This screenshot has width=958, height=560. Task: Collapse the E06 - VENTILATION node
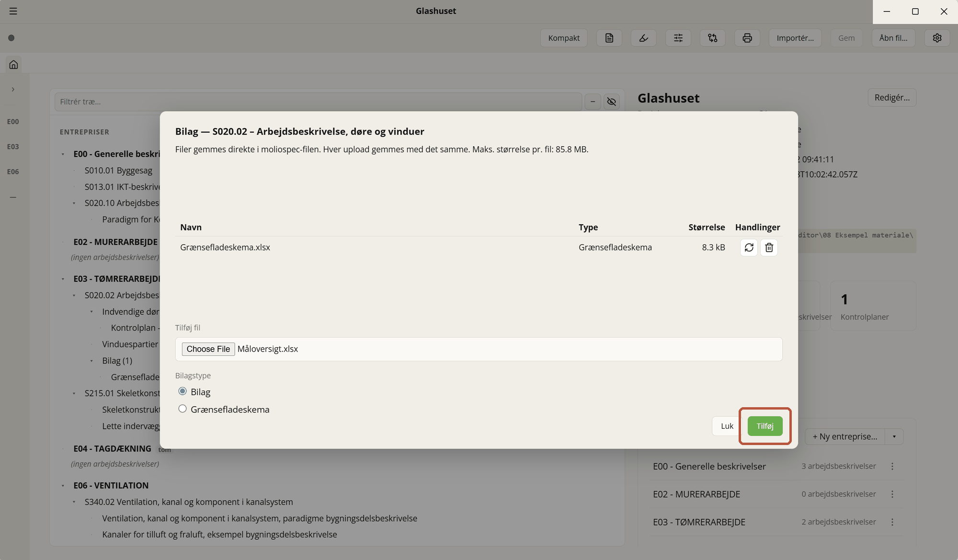pyautogui.click(x=63, y=486)
